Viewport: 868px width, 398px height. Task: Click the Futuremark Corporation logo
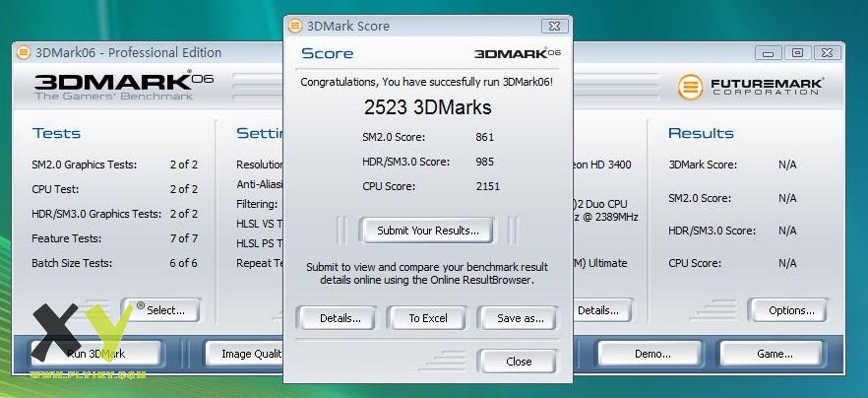749,87
